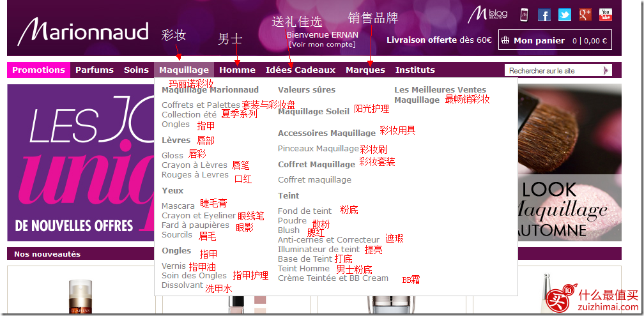Open the Yeux category heading
The height and width of the screenshot is (316, 644).
pyautogui.click(x=172, y=190)
